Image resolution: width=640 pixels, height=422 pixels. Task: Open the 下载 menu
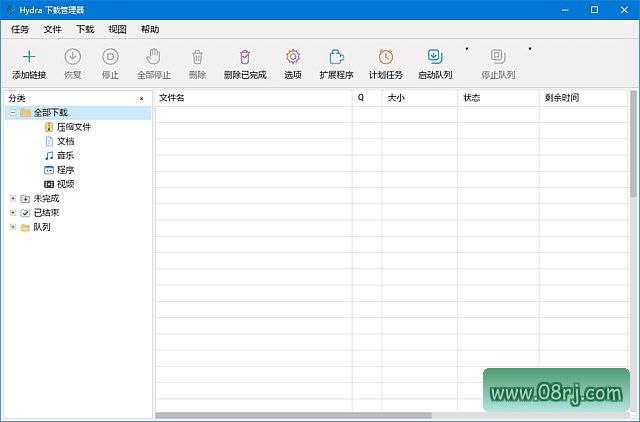85,29
